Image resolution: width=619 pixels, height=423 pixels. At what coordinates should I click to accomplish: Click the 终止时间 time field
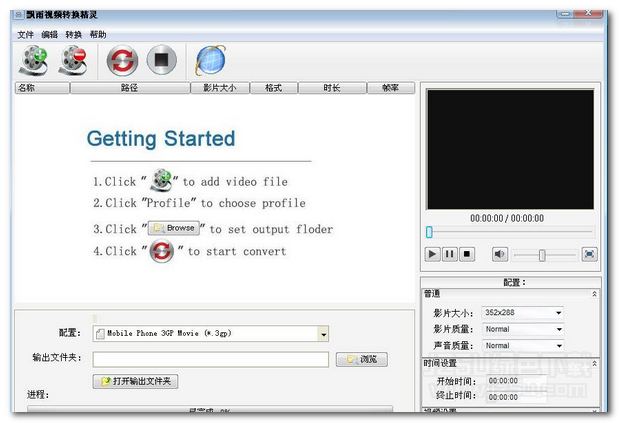coord(516,397)
